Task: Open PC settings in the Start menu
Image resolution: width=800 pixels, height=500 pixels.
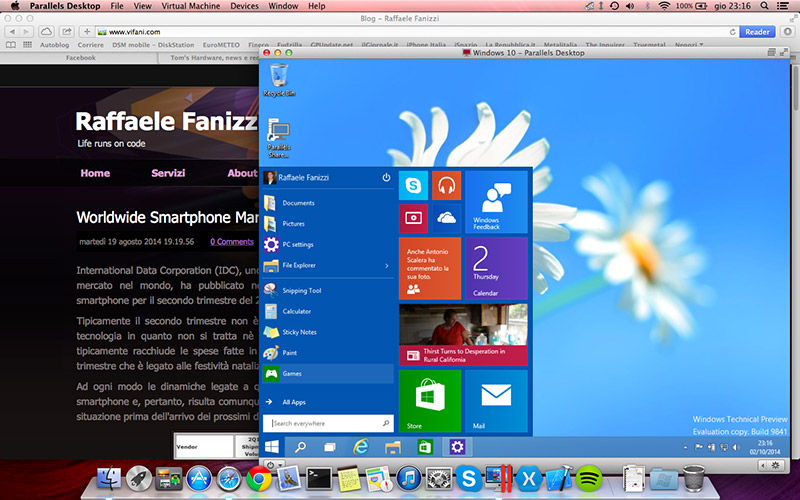Action: pyautogui.click(x=328, y=244)
